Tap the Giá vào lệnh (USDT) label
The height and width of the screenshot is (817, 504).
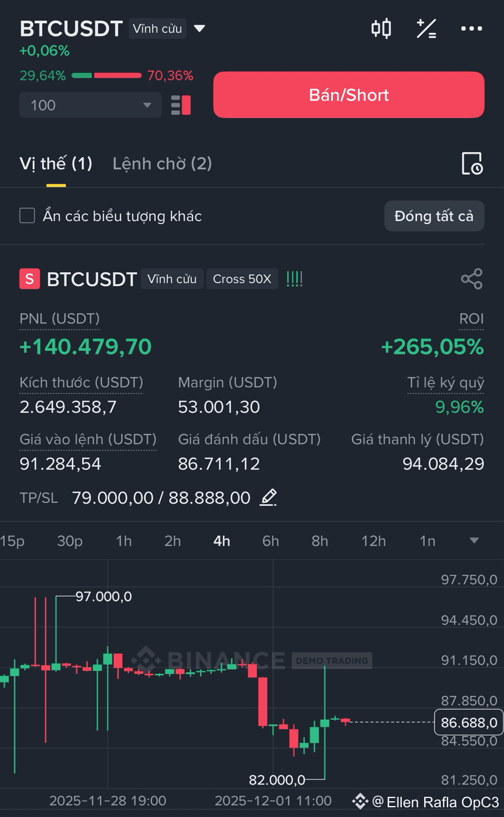(x=88, y=439)
